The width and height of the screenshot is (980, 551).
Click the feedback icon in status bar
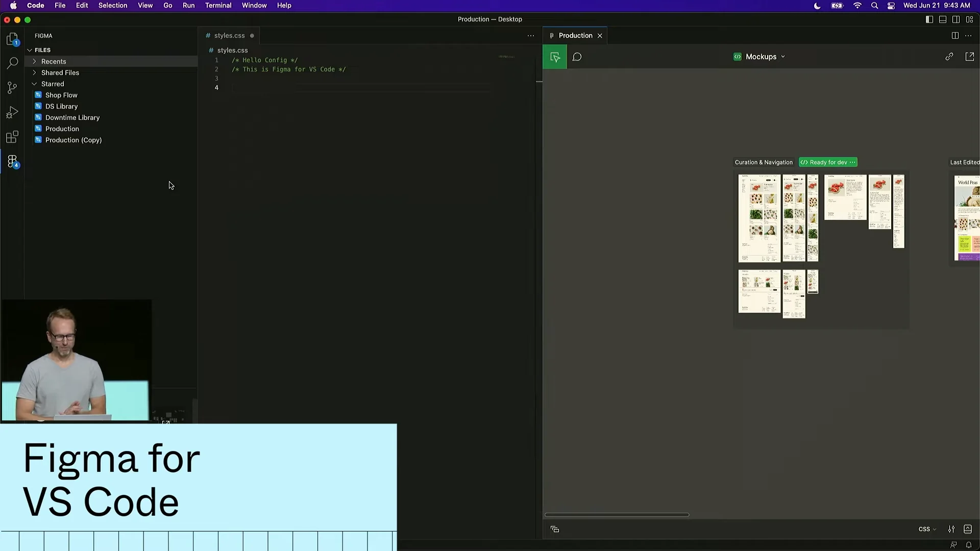click(x=953, y=545)
